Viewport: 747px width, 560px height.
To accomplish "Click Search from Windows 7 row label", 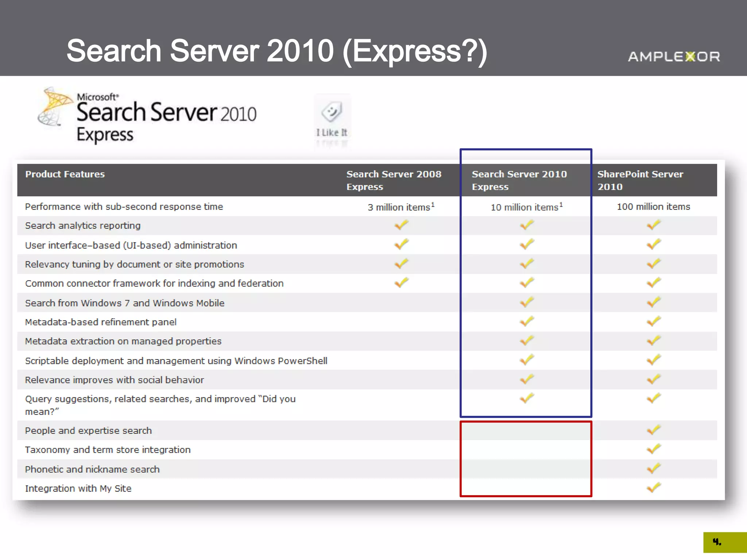I will coord(125,303).
